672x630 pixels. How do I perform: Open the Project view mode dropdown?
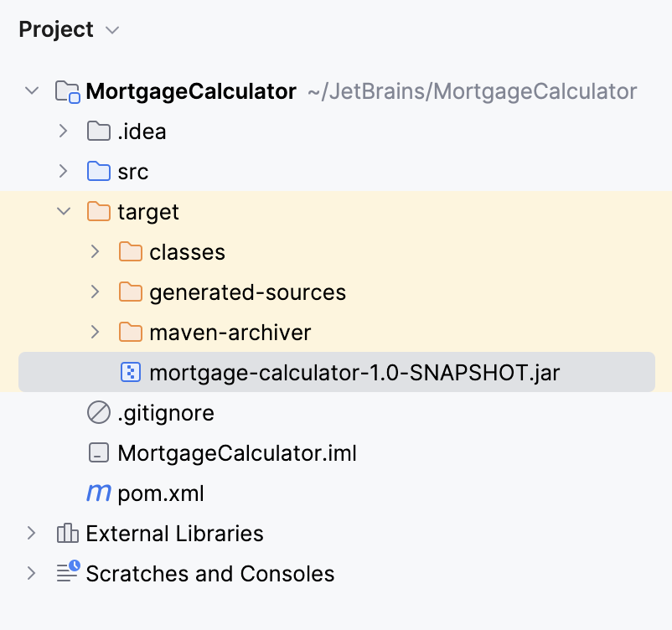coord(113,29)
